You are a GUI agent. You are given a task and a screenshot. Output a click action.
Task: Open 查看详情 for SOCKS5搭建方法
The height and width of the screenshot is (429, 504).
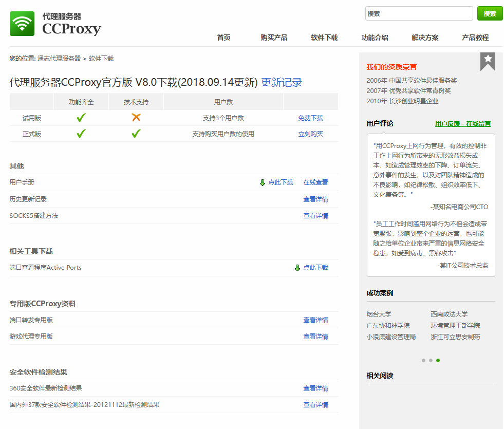click(x=315, y=216)
